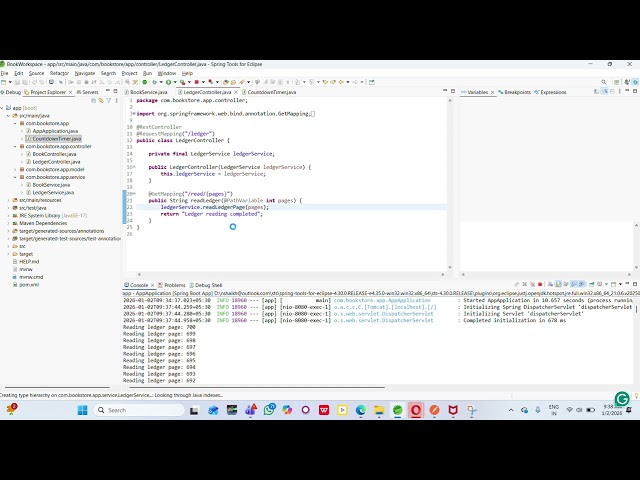Screen dimensions: 640x480
Task: Click Link with Editor icon in Project Explorer
Action: tap(101, 100)
